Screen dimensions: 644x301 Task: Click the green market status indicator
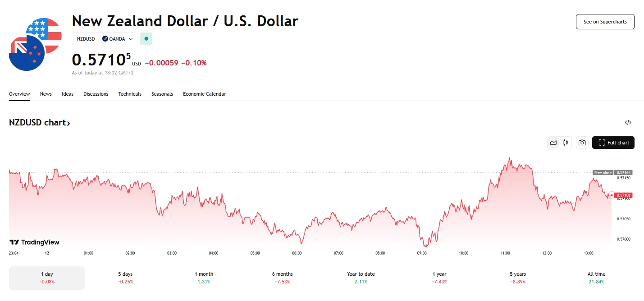click(x=146, y=39)
